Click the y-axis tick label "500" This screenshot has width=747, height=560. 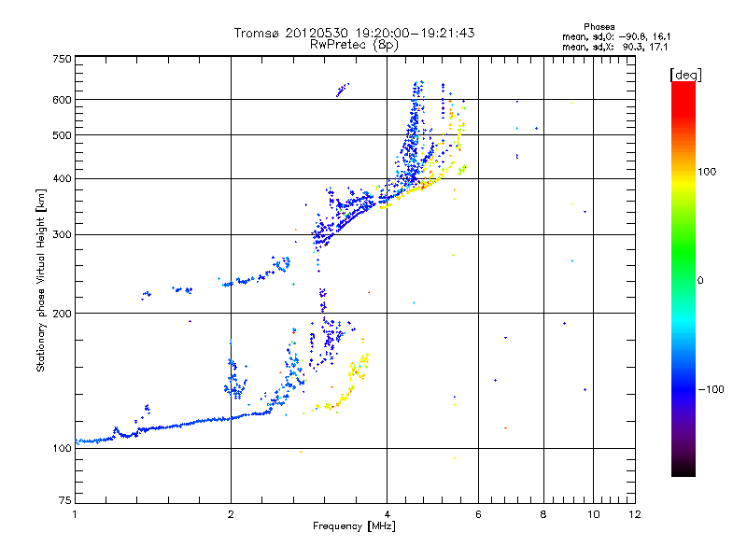click(62, 135)
